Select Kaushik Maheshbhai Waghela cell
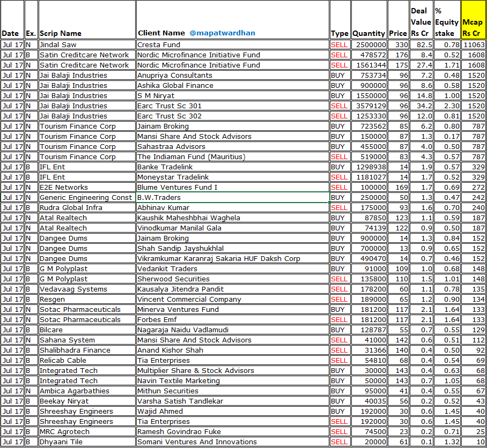 pyautogui.click(x=233, y=218)
